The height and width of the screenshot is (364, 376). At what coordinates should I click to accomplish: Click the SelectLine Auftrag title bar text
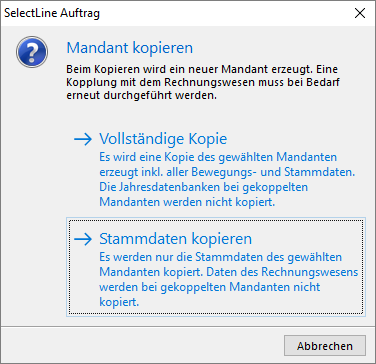click(52, 14)
